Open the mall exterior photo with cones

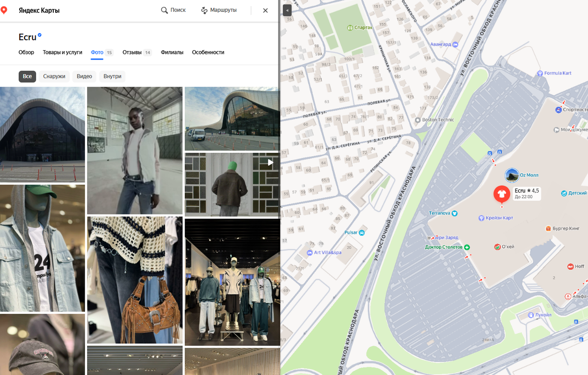pyautogui.click(x=43, y=135)
